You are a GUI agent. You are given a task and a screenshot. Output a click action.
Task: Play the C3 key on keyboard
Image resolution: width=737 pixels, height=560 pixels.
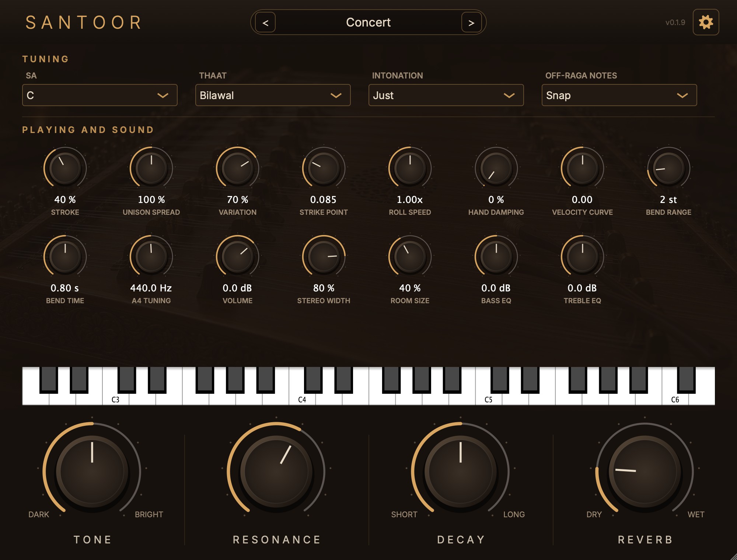point(115,399)
